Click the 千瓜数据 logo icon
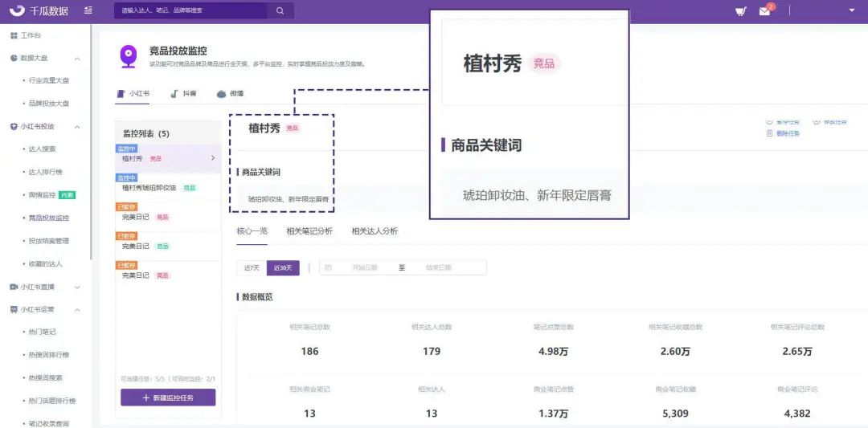The width and height of the screenshot is (868, 428). pos(17,10)
